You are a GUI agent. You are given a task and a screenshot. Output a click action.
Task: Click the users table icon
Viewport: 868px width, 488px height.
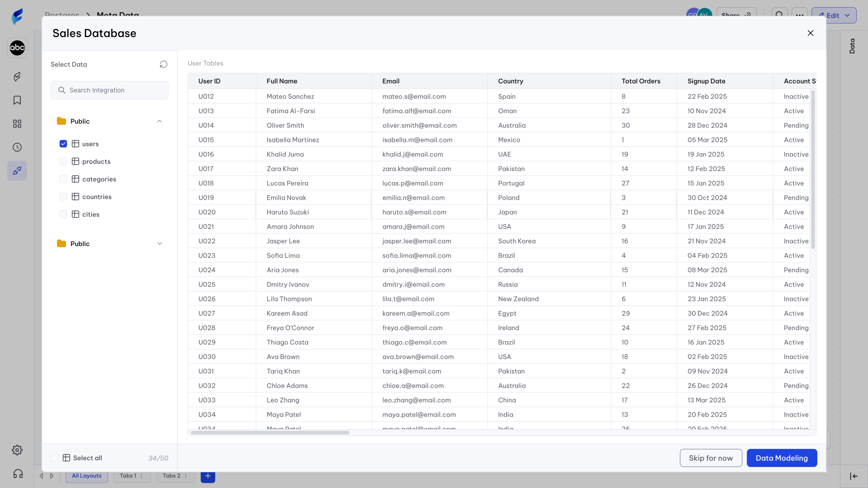75,144
